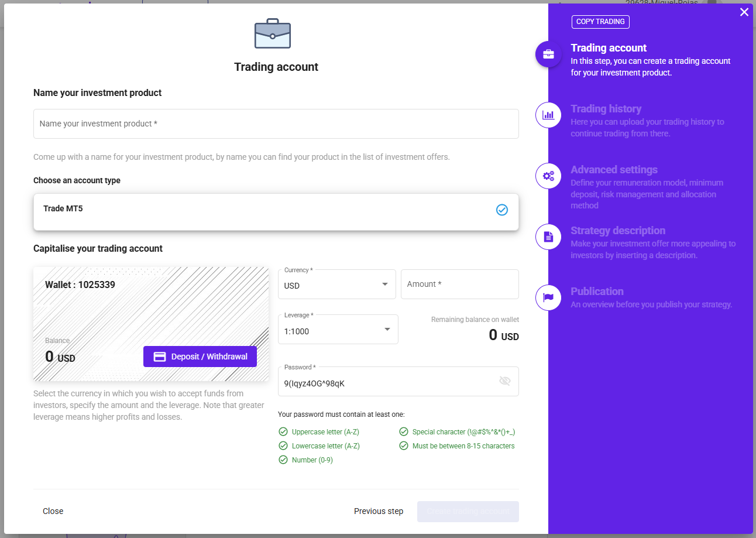Click the Remaining balance on wallet amount
The height and width of the screenshot is (538, 756).
point(504,335)
